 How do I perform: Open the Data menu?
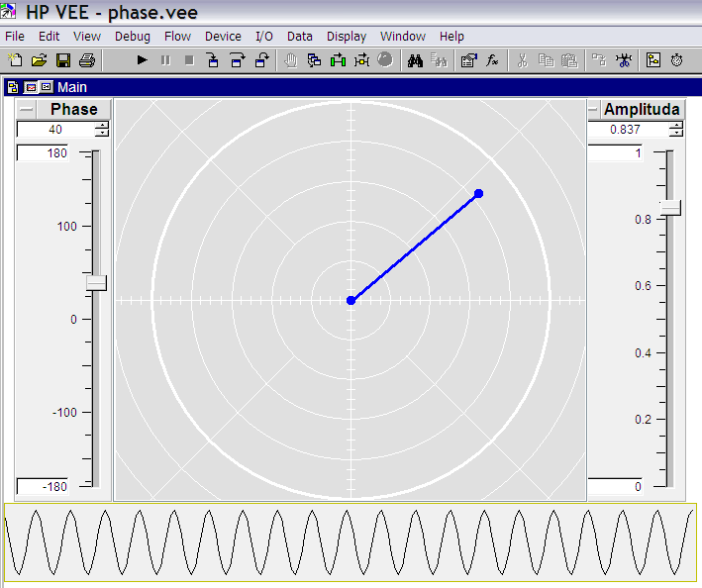[x=300, y=37]
